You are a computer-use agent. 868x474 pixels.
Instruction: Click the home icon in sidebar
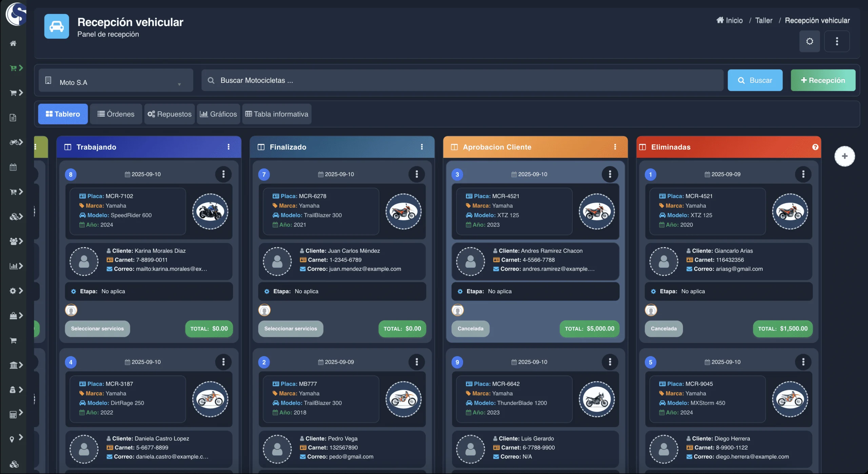point(13,43)
